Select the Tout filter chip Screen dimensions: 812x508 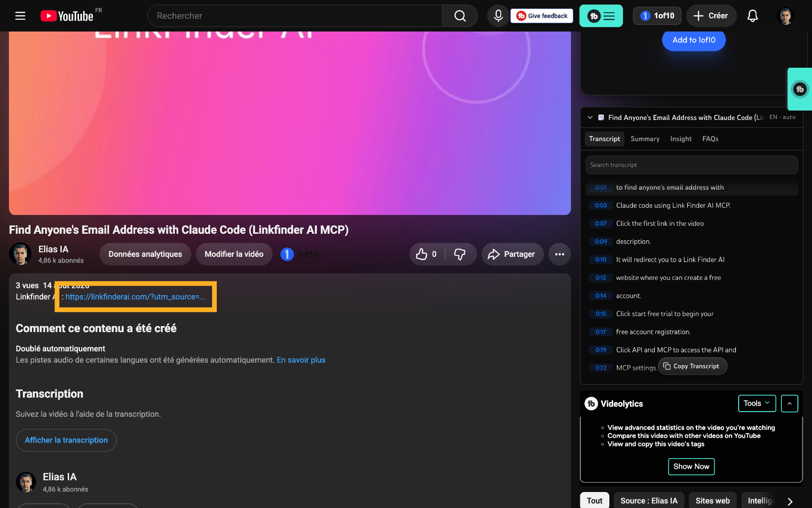(x=594, y=501)
